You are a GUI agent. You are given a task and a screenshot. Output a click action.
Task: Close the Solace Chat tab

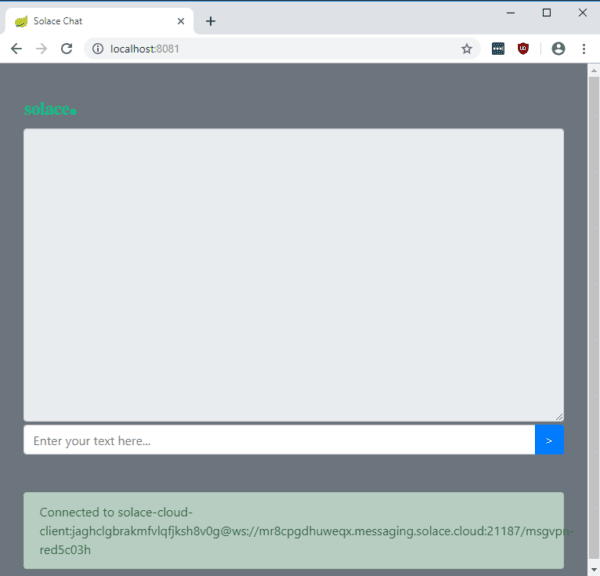pyautogui.click(x=181, y=21)
